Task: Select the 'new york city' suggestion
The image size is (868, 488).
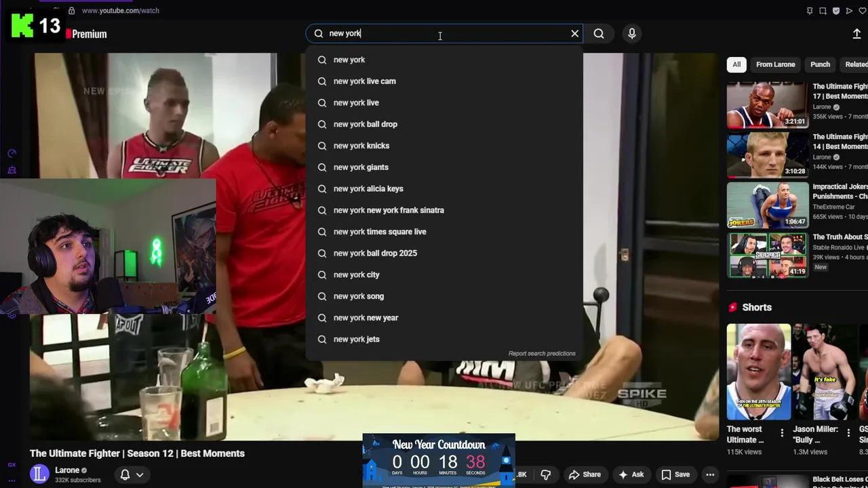Action: pyautogui.click(x=444, y=274)
